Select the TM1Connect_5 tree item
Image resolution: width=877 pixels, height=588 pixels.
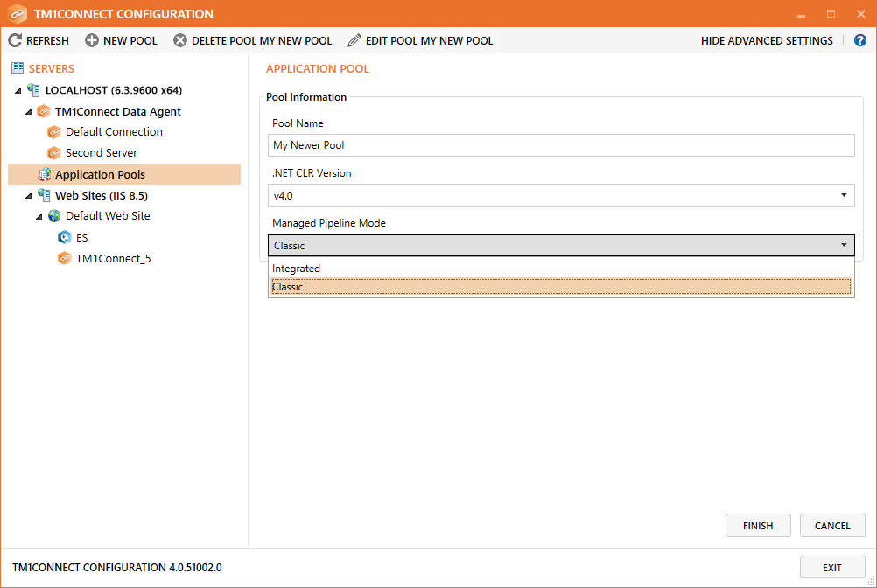[114, 258]
